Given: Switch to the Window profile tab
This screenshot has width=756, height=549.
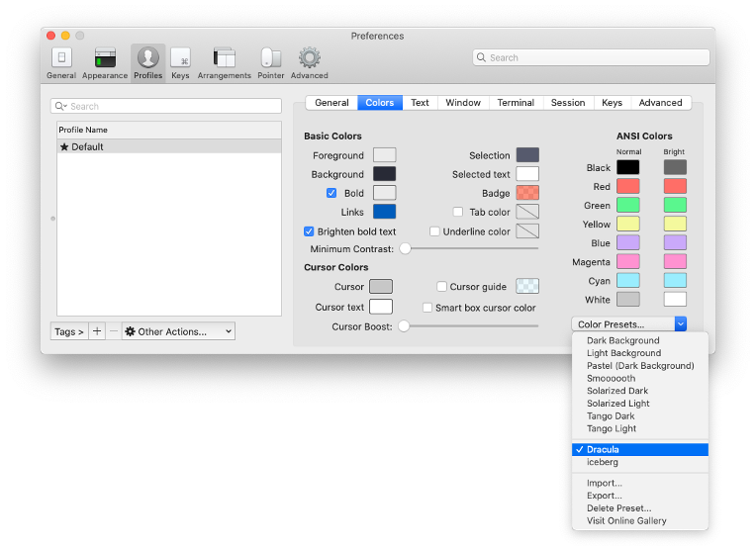Looking at the screenshot, I should (463, 102).
